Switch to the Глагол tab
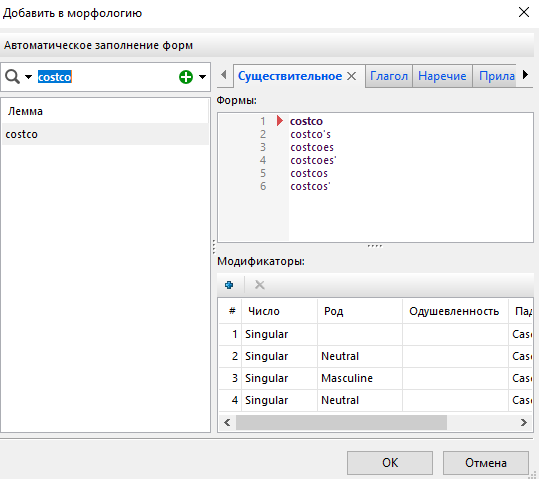This screenshot has height=479, width=539. coord(389,76)
